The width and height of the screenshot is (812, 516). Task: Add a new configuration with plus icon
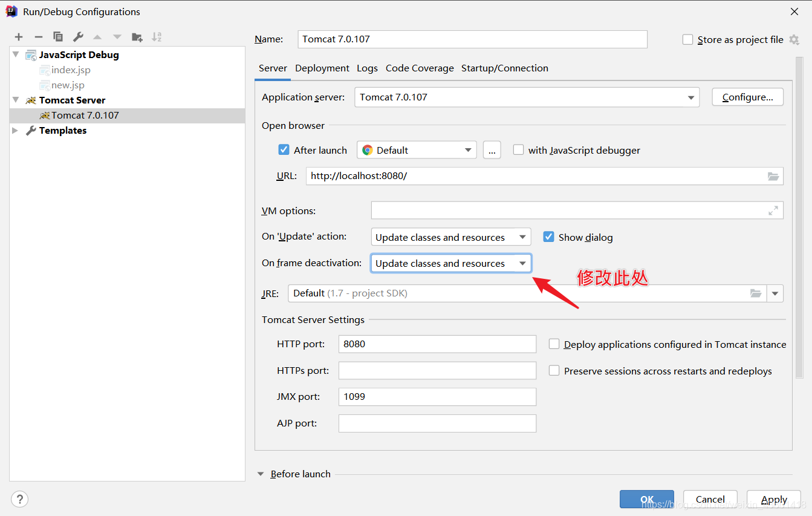pos(19,37)
